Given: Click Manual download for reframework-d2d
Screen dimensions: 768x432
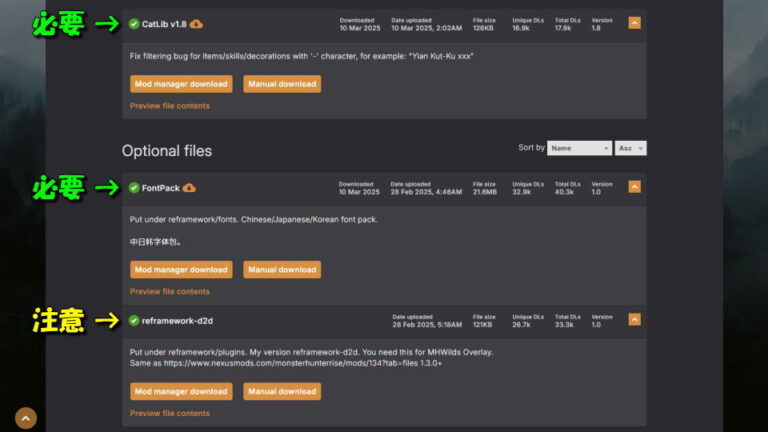Looking at the screenshot, I should 281,391.
